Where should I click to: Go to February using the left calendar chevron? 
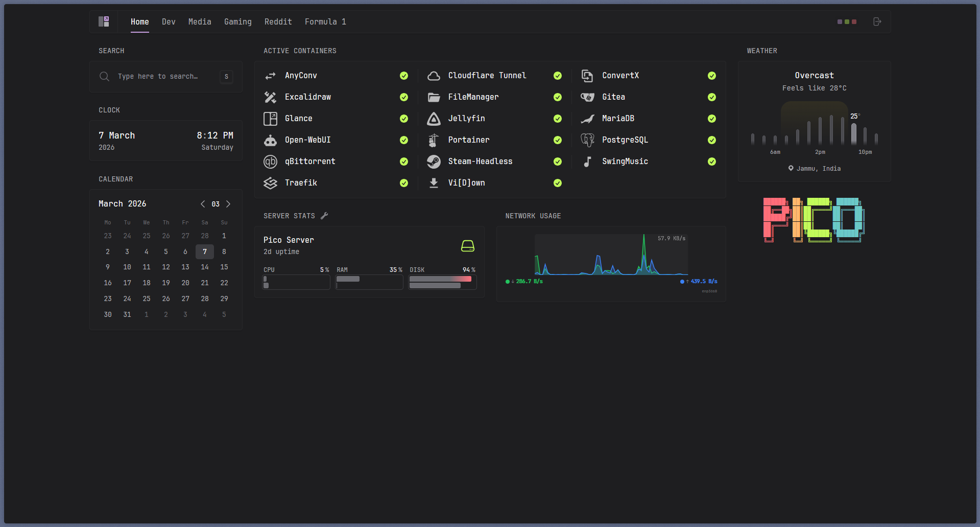[203, 204]
